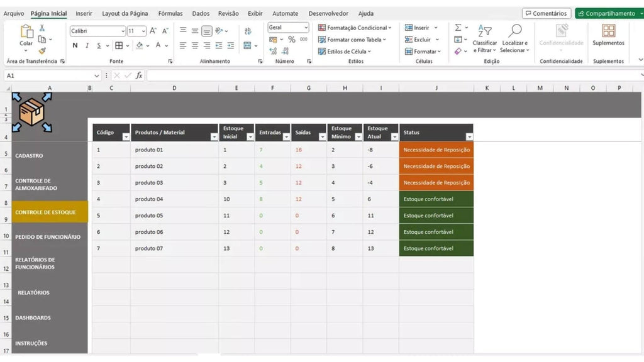Open the Status column filter dropdown
Viewport: 644px width, 362px height.
[469, 136]
